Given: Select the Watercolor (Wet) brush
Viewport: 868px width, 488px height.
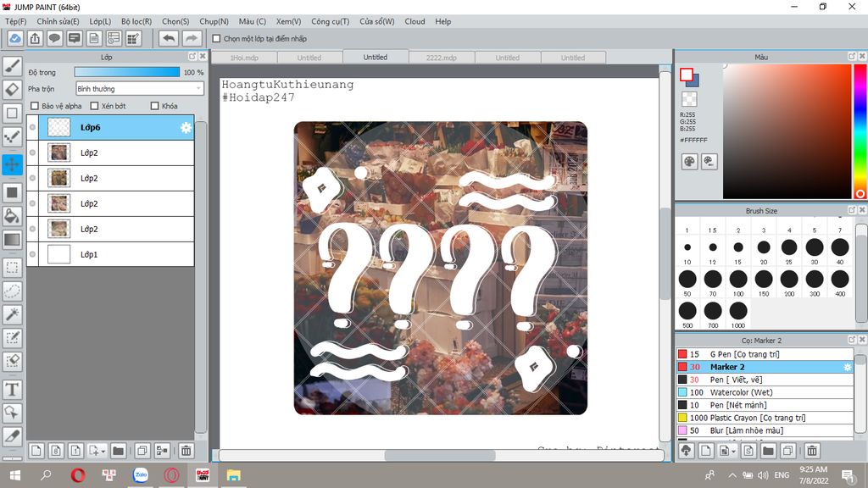Looking at the screenshot, I should click(765, 392).
